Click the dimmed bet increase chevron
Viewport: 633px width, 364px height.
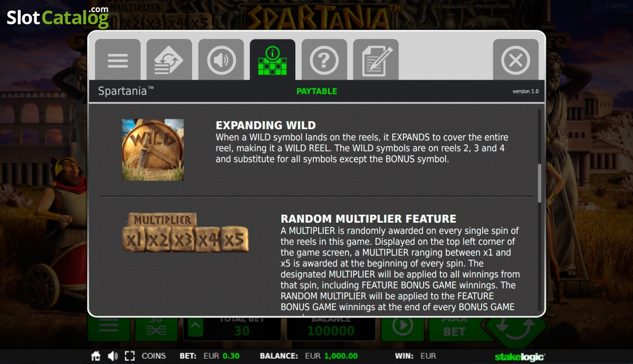coord(194,328)
